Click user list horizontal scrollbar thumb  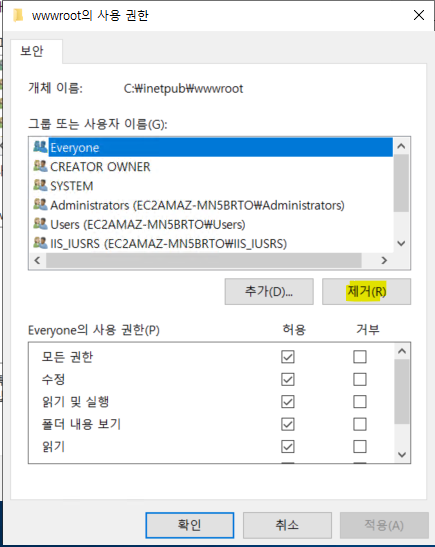[x=204, y=260]
